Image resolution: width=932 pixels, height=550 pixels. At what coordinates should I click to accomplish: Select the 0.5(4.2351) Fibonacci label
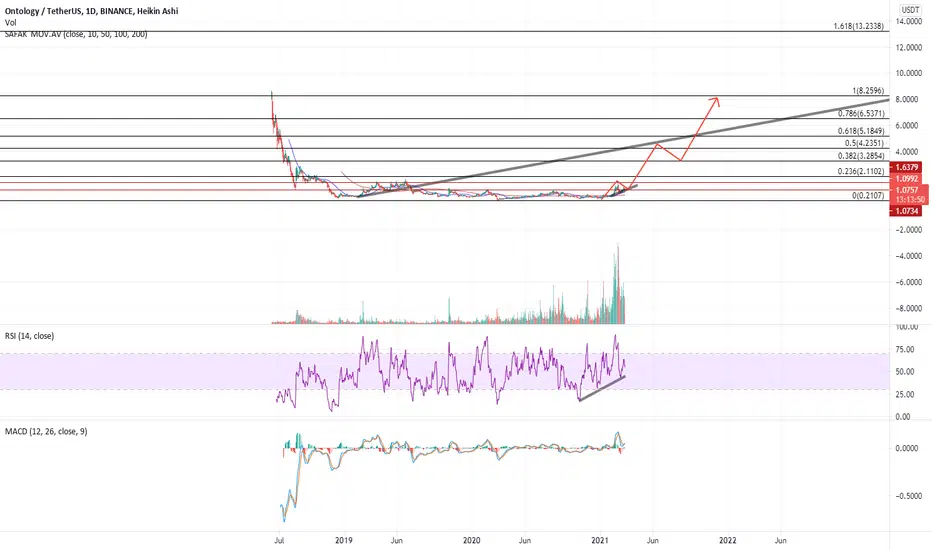[x=864, y=143]
